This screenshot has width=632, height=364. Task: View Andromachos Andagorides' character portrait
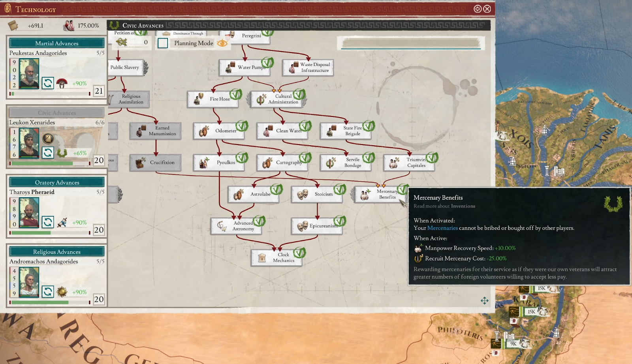pos(29,282)
